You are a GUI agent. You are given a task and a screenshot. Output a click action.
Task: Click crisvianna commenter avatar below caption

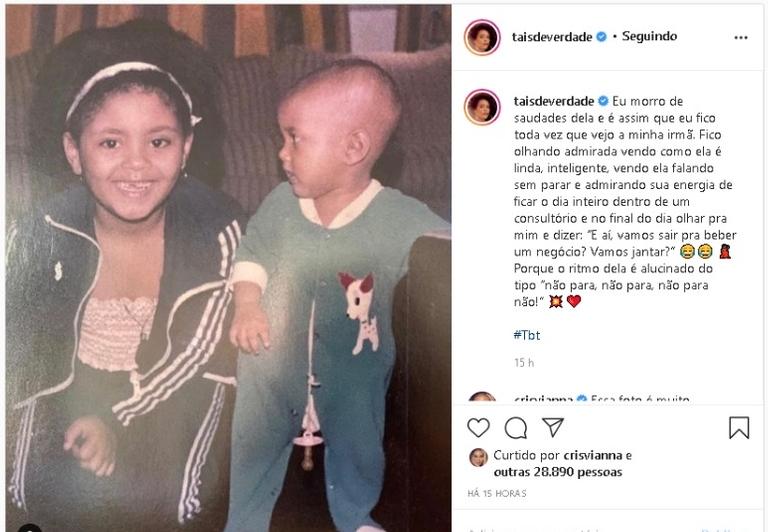point(482,397)
